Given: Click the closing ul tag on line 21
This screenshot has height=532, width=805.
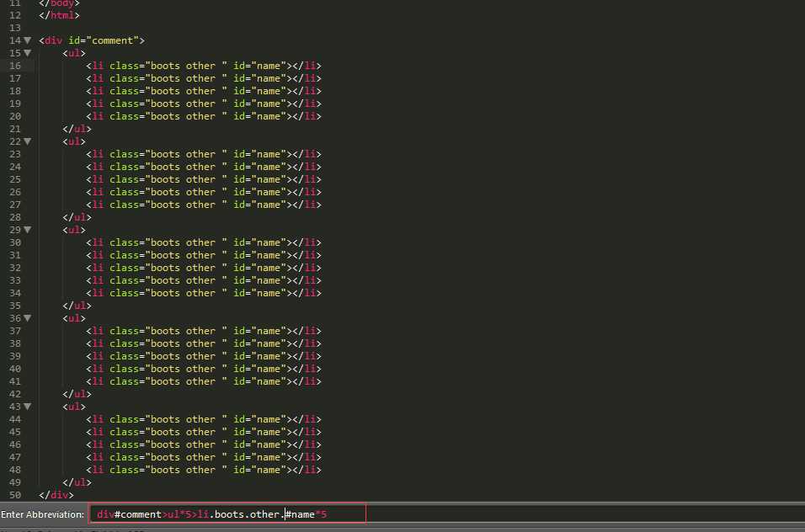Looking at the screenshot, I should pyautogui.click(x=77, y=129).
